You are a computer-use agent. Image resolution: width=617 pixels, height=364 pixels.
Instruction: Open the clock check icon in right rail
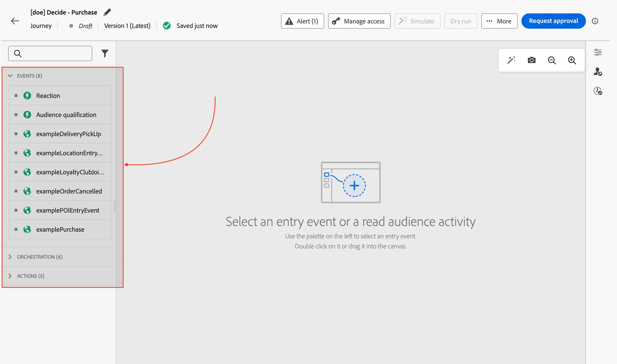(598, 91)
